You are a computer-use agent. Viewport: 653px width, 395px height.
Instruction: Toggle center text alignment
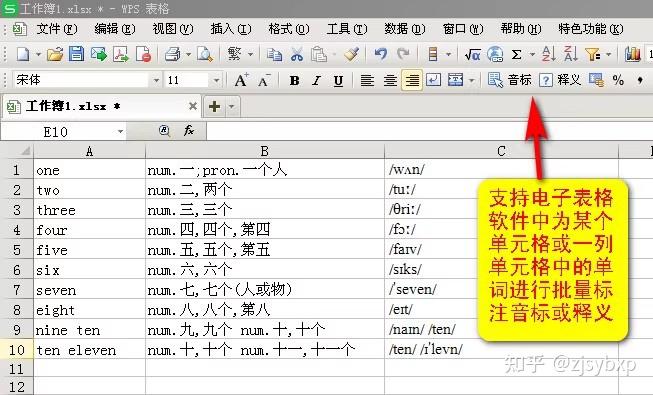click(390, 80)
